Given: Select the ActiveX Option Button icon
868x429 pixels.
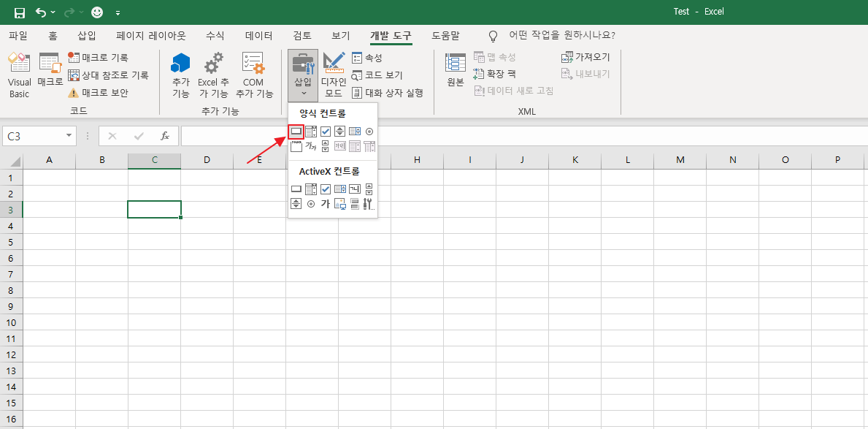Looking at the screenshot, I should point(311,203).
